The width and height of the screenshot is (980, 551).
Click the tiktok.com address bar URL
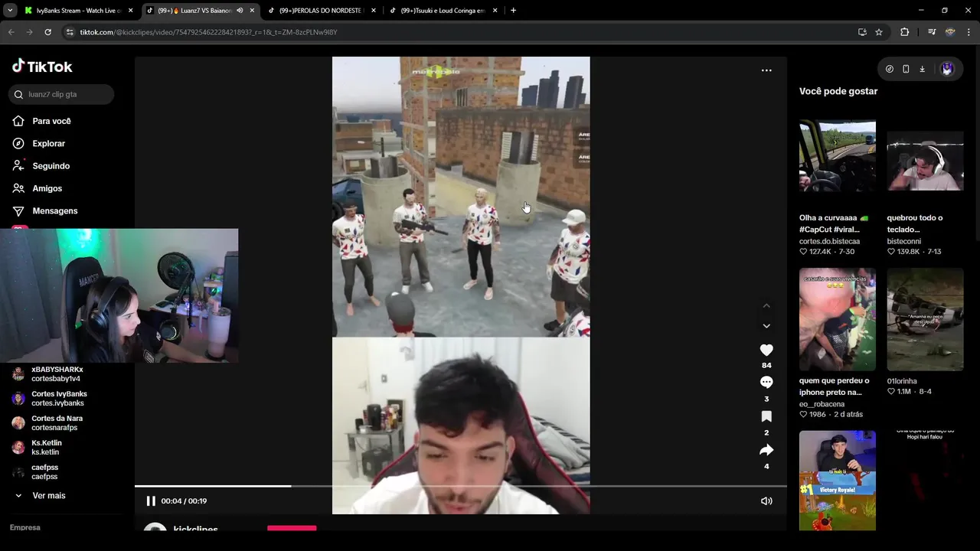click(208, 32)
